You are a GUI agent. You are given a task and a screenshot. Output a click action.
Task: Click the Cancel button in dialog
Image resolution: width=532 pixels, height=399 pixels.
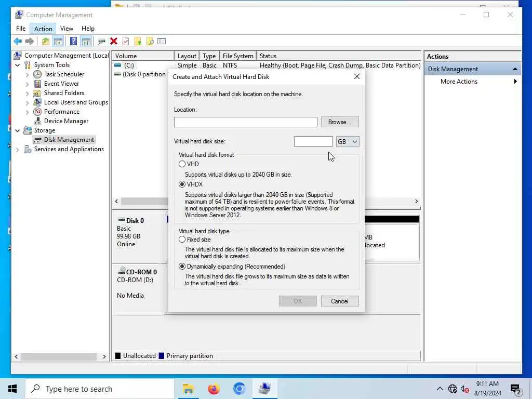(x=340, y=301)
